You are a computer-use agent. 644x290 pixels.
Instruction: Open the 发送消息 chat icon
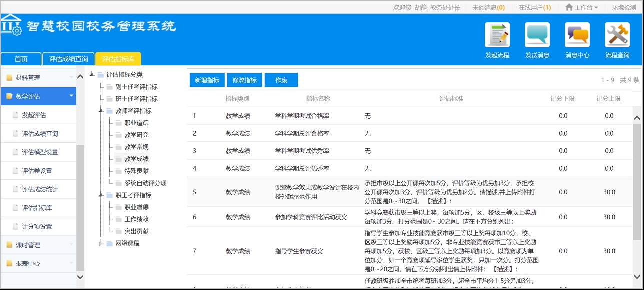537,35
